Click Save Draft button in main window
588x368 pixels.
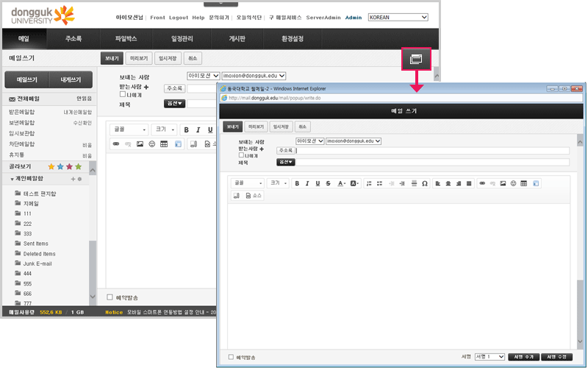[x=168, y=58]
